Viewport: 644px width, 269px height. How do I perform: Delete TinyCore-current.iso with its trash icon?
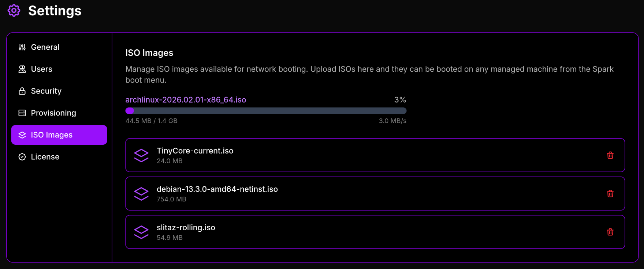610,155
